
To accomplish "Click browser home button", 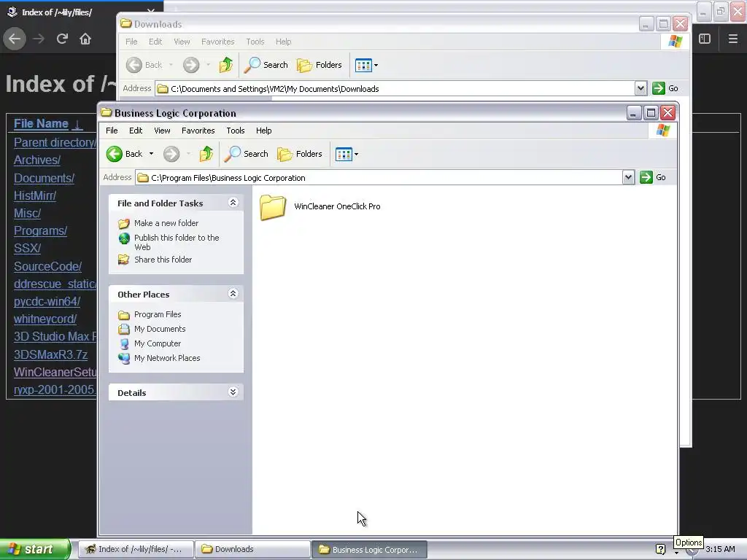I will click(85, 39).
